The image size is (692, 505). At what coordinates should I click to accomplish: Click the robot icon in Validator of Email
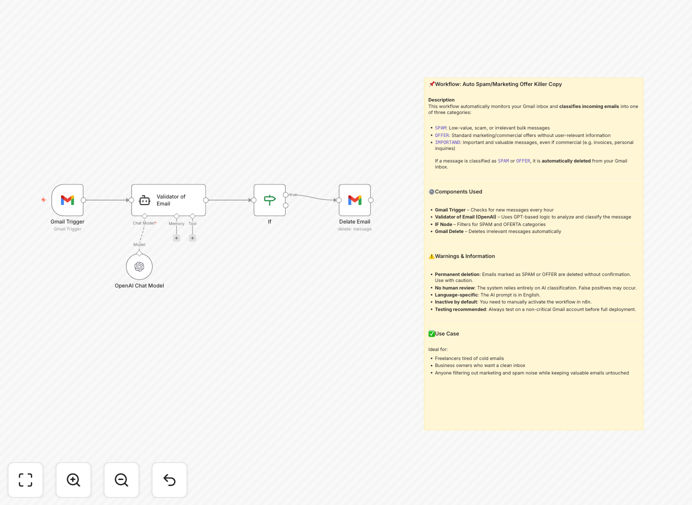point(145,200)
